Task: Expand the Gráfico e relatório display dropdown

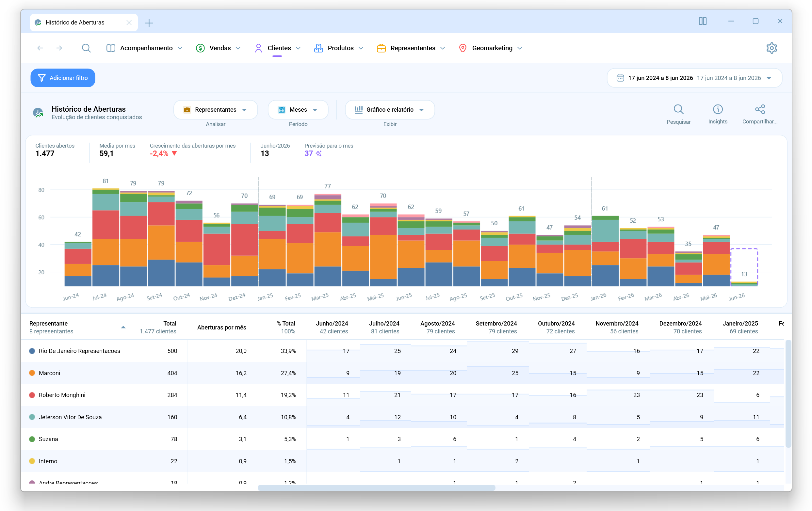Action: coord(389,110)
